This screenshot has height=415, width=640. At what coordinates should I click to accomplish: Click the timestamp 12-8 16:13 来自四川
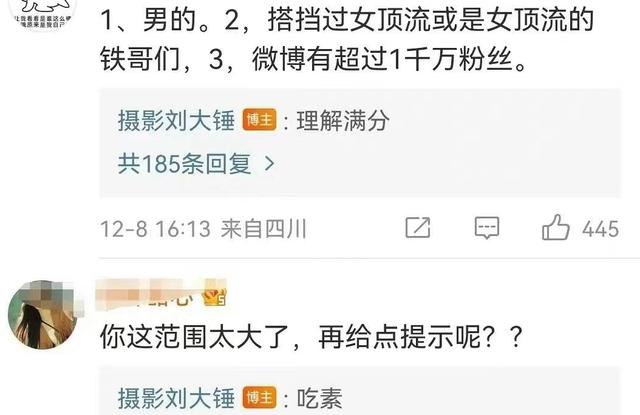[203, 229]
